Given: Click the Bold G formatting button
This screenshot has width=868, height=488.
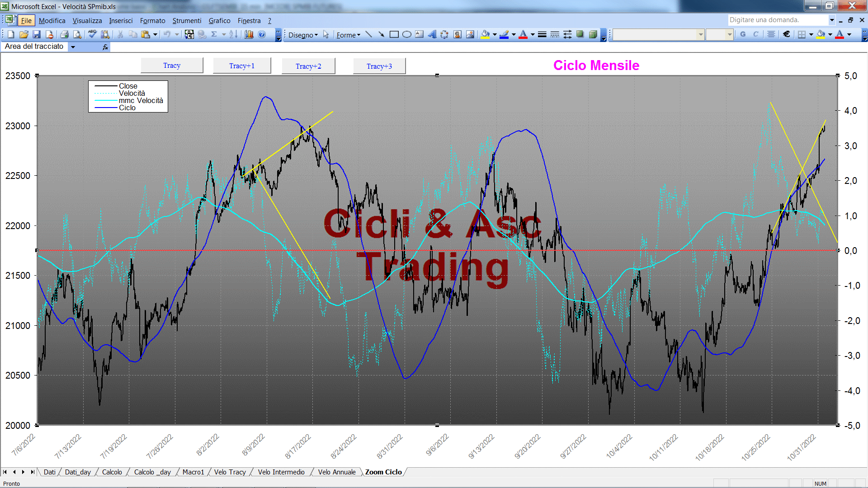Looking at the screenshot, I should click(x=743, y=34).
